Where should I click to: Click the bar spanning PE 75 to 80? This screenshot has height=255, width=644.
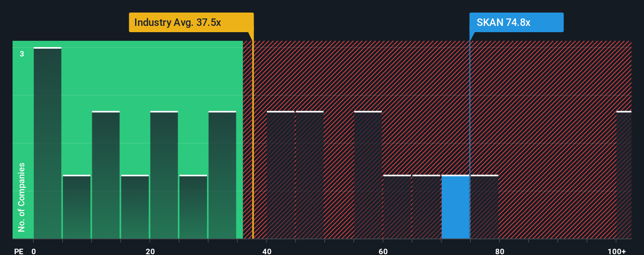coord(485,207)
